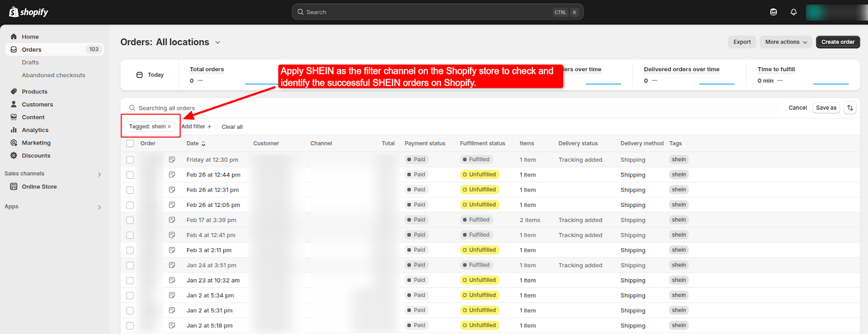868x334 pixels.
Task: Open note icon for Feb 17 3:39 pm order
Action: (172, 220)
